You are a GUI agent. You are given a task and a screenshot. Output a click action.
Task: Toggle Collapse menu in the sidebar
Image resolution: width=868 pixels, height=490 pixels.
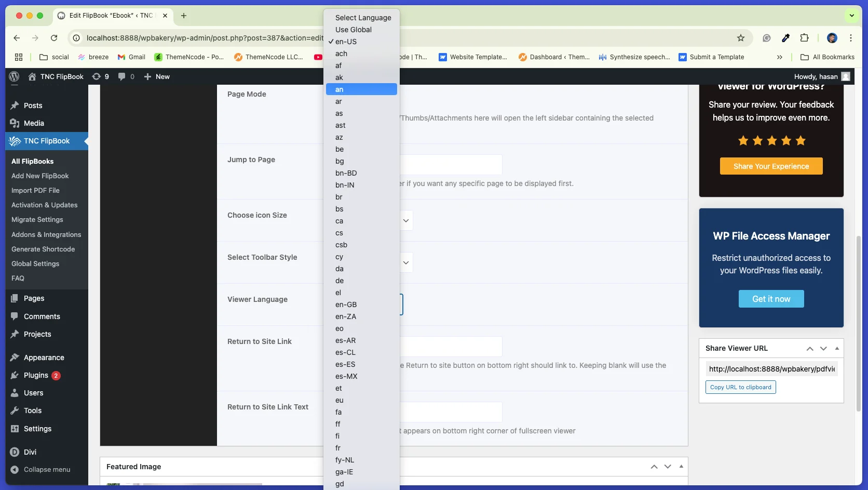pos(46,469)
